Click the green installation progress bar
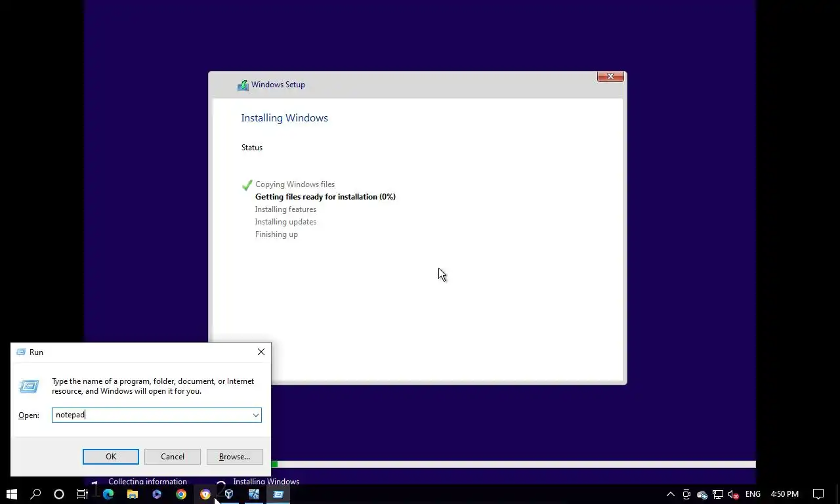This screenshot has width=840, height=504. (274, 465)
